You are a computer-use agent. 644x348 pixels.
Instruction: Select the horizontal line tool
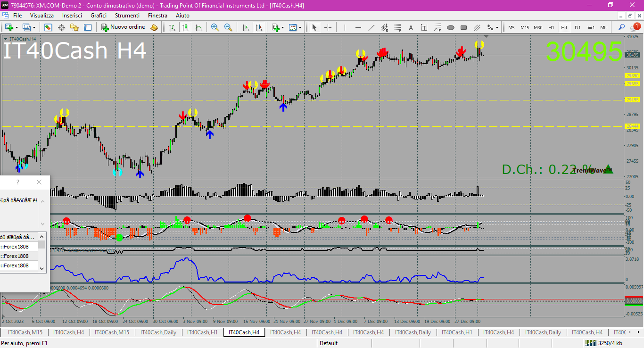[358, 27]
